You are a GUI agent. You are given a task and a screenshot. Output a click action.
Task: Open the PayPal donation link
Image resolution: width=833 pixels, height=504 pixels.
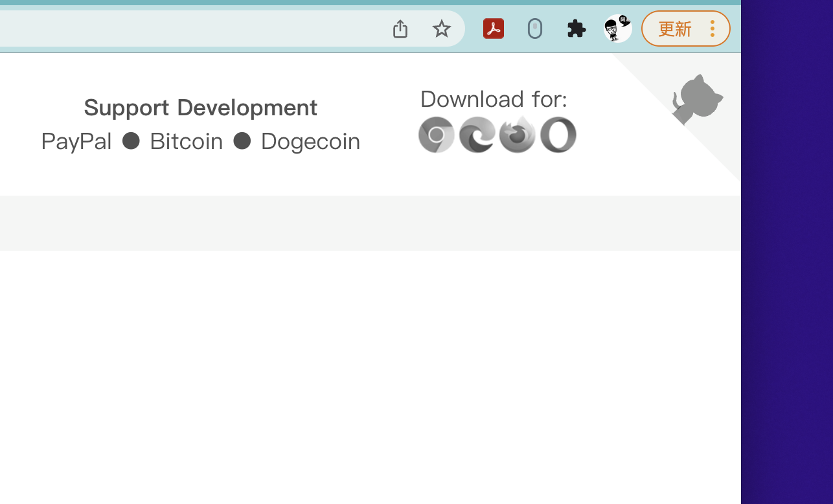pyautogui.click(x=76, y=141)
